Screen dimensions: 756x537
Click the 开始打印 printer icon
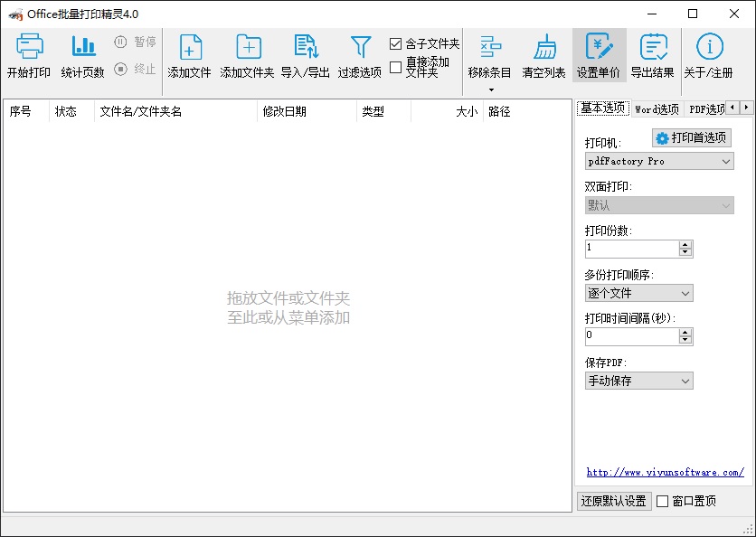pyautogui.click(x=30, y=54)
